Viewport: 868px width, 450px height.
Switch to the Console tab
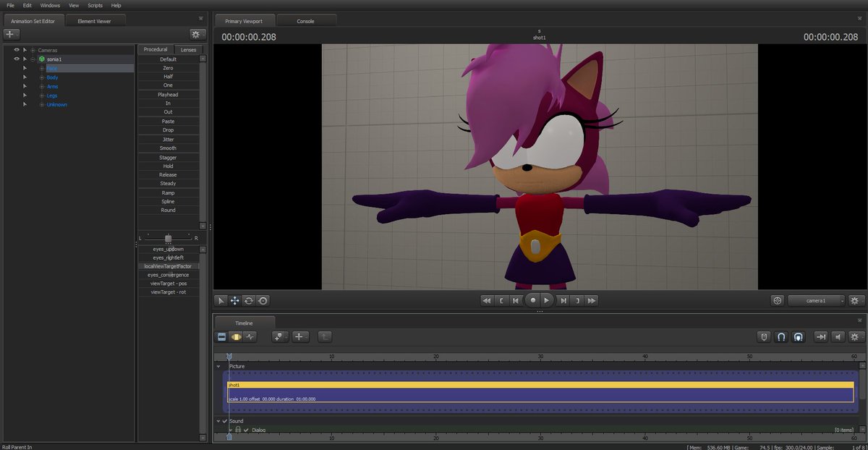(307, 20)
